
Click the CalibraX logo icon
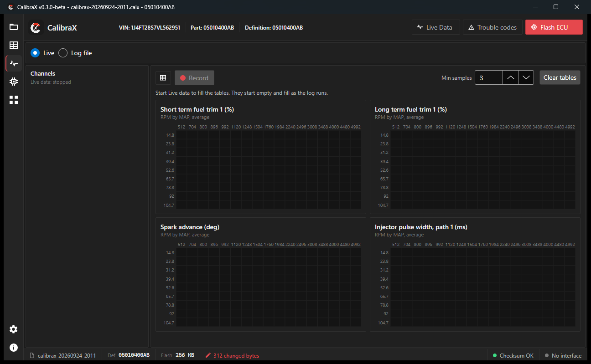(x=36, y=28)
